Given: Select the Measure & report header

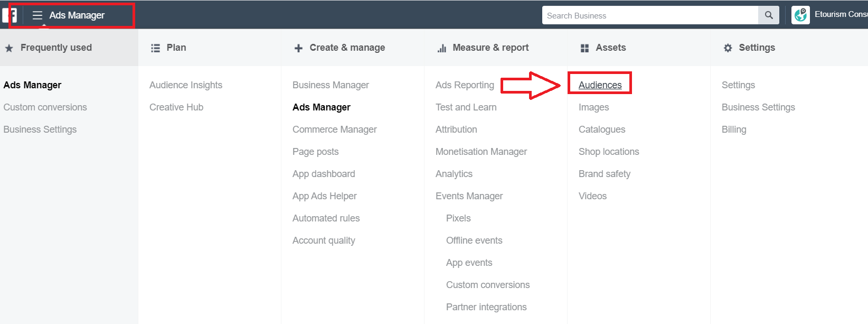Looking at the screenshot, I should [490, 48].
